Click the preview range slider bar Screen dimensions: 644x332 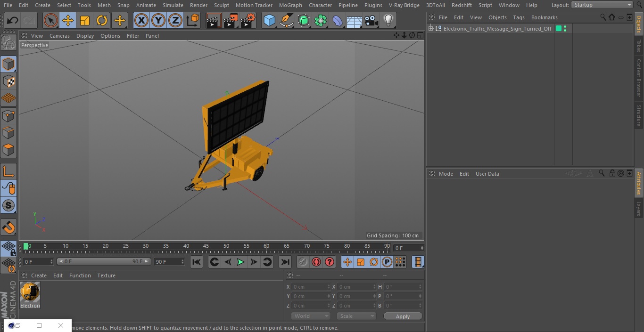click(x=104, y=261)
